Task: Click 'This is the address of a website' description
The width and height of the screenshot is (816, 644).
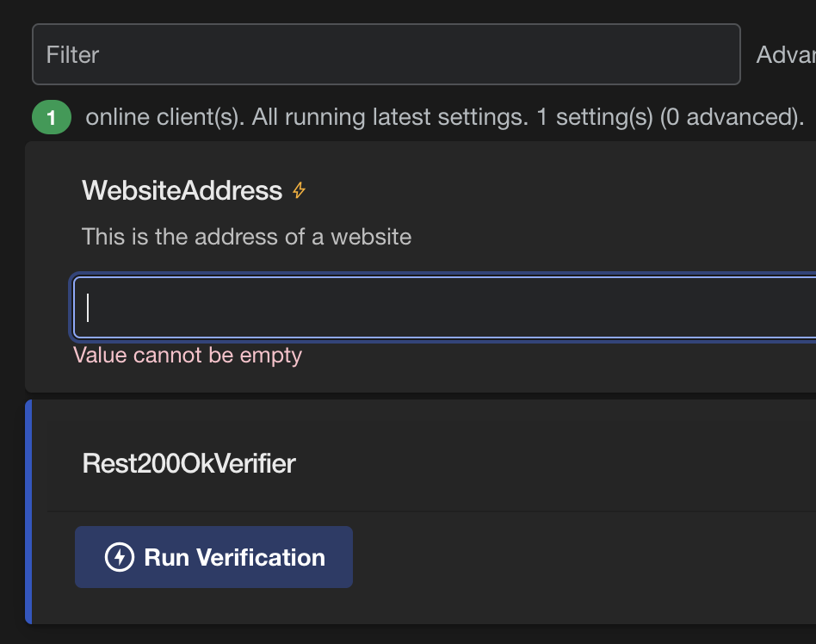Action: [247, 237]
